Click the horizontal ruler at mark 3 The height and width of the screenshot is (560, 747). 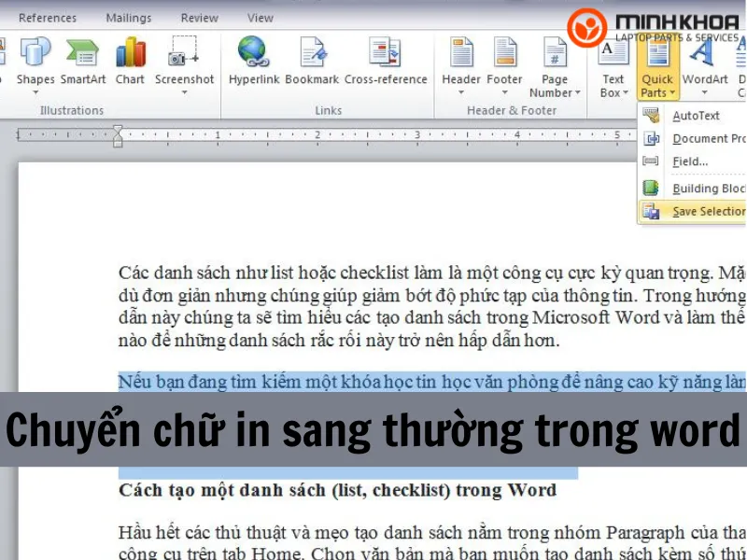[x=417, y=134]
